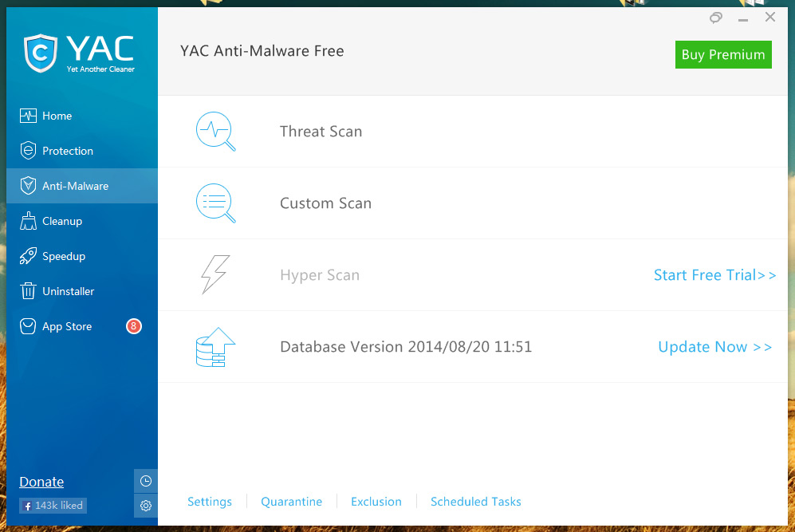Click the Donate link
Screen dimensions: 795x532
[x=41, y=482]
